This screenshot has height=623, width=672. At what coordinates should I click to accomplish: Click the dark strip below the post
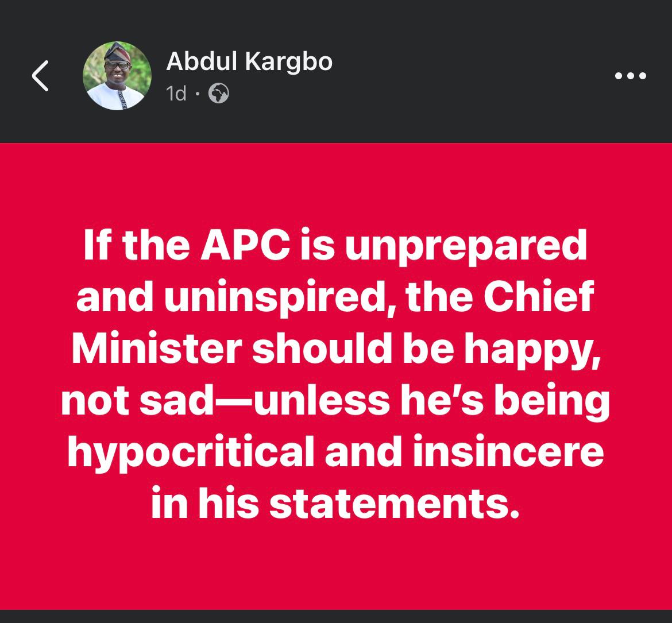coord(336,616)
